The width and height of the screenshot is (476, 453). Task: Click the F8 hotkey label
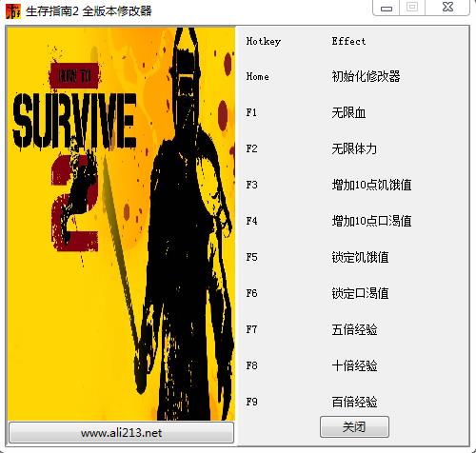point(251,365)
